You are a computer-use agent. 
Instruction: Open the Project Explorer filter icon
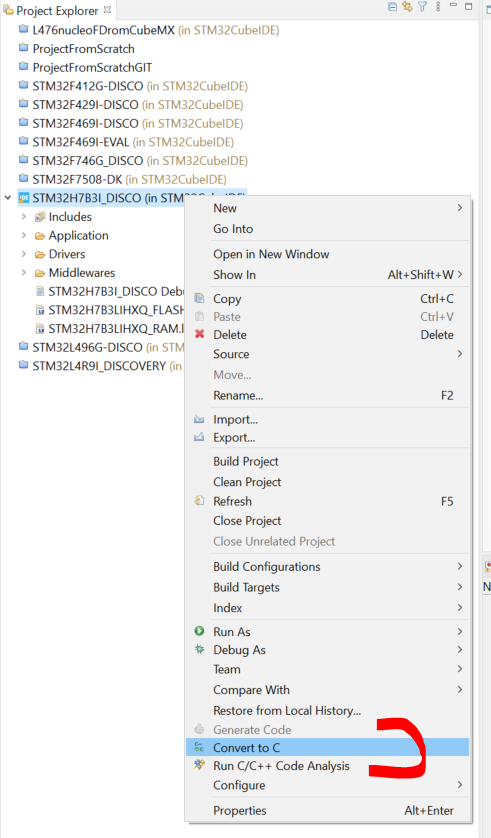(423, 6)
